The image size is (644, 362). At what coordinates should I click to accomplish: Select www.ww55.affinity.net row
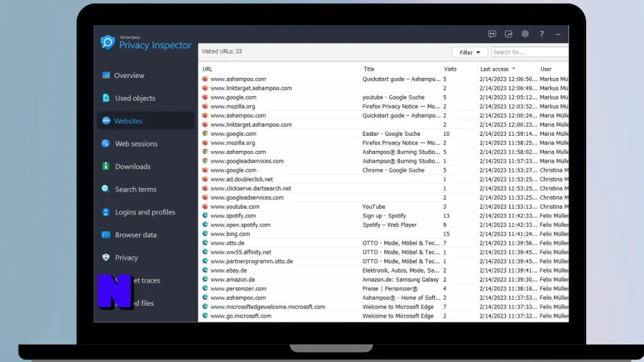tap(384, 252)
